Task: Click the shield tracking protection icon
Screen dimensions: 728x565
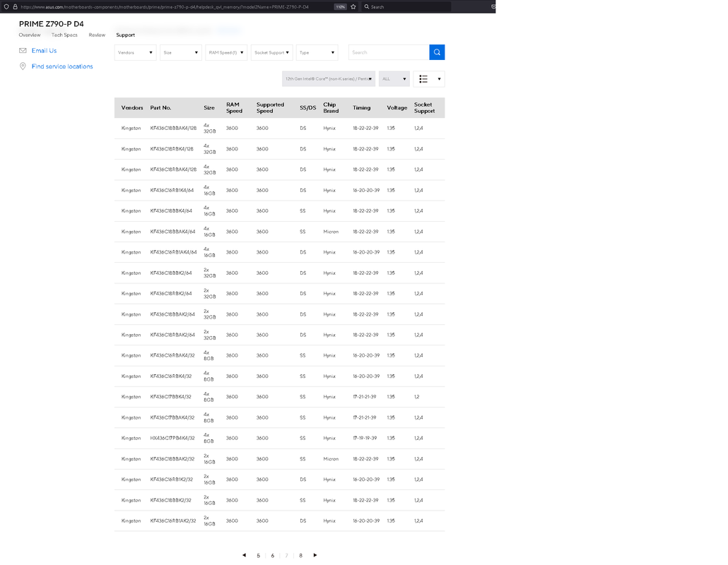Action: click(x=6, y=7)
